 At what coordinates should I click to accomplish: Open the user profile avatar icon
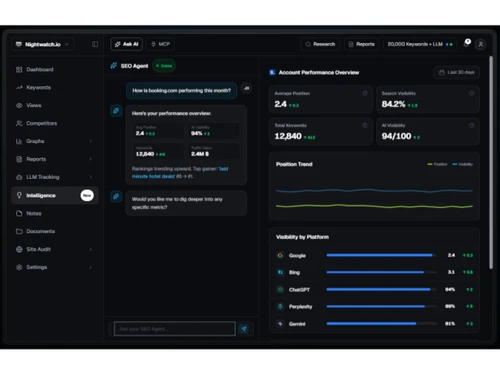[x=480, y=44]
